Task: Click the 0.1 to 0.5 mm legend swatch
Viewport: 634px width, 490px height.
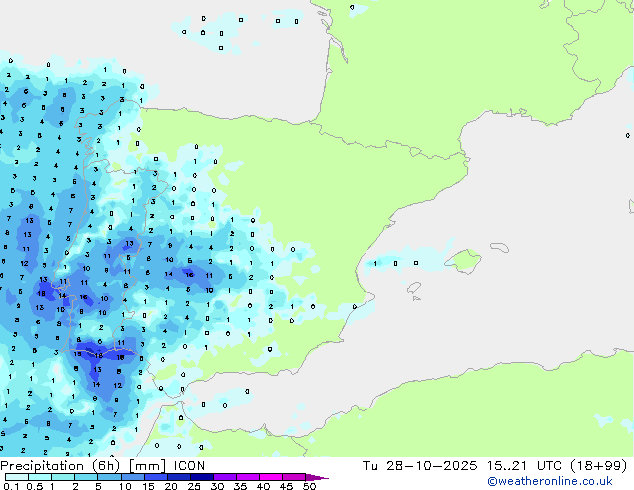Action: (x=17, y=477)
